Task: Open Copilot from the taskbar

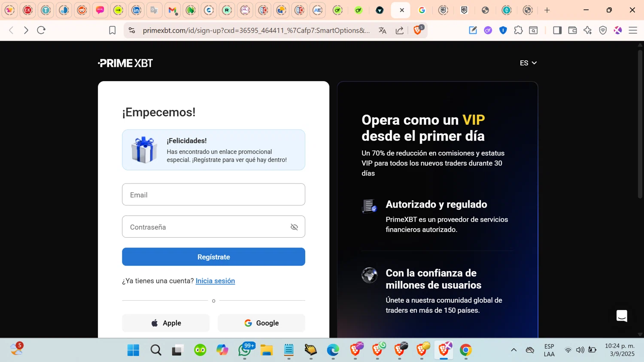Action: (222, 350)
